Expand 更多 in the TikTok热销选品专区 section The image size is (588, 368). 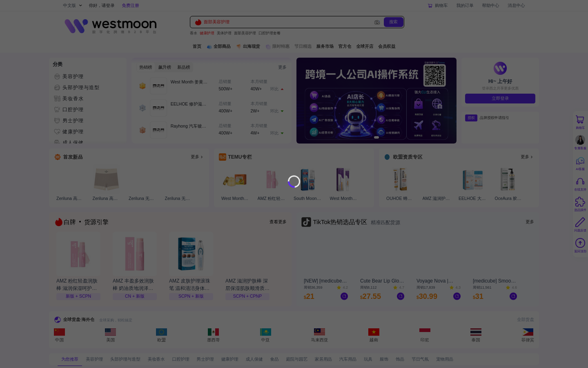coord(530,222)
